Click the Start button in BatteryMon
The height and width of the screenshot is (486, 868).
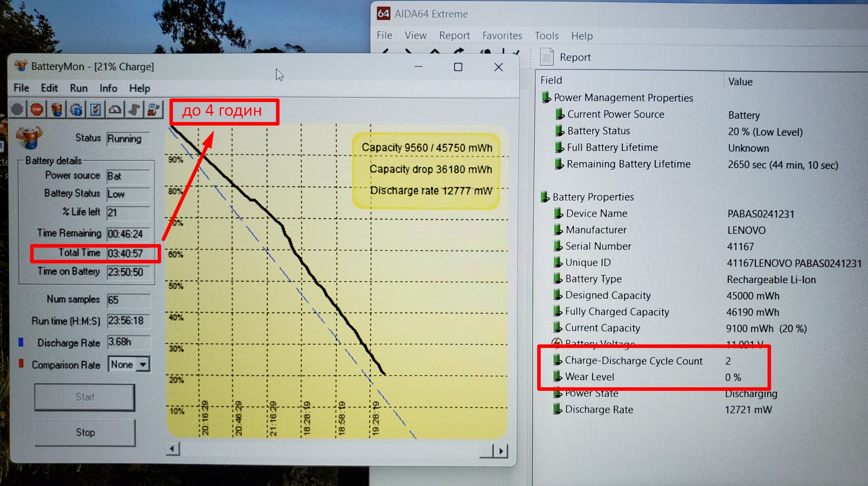(85, 397)
